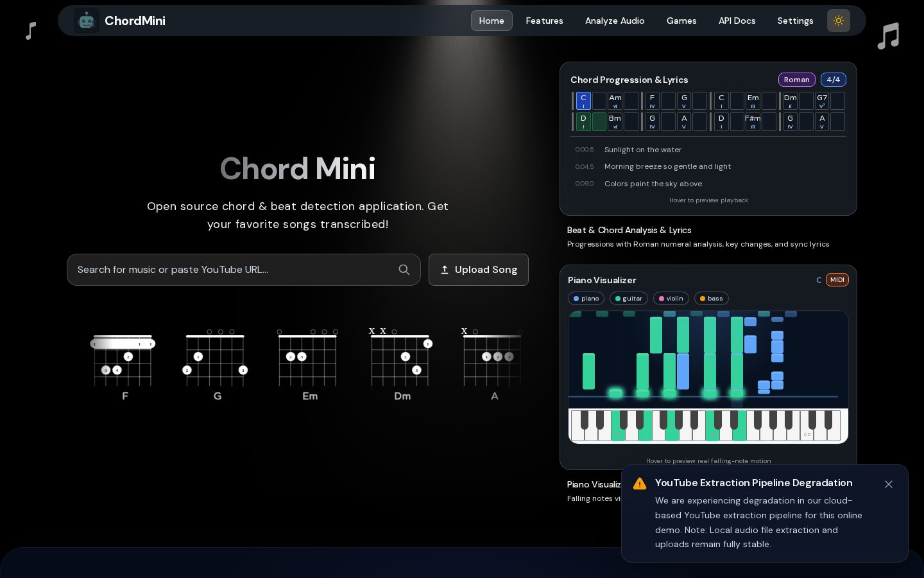Select the G chord diagram
Viewport: 924px width, 578px height.
pyautogui.click(x=216, y=365)
